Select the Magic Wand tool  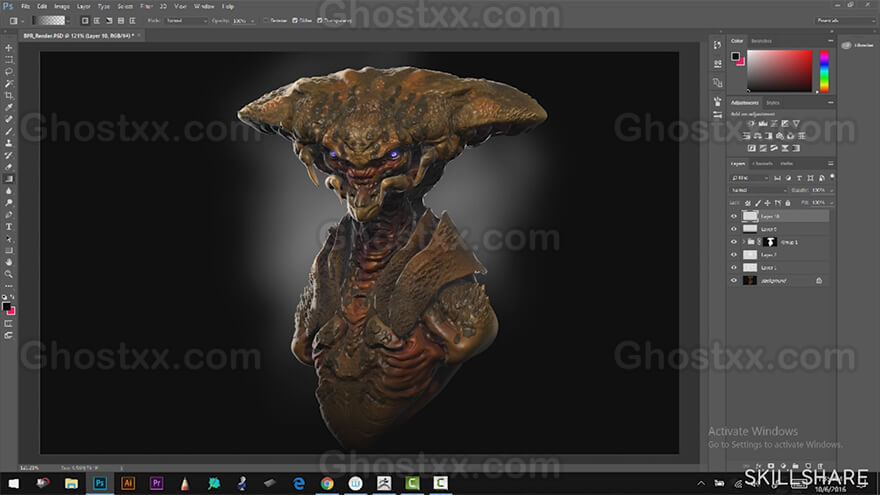tap(8, 84)
